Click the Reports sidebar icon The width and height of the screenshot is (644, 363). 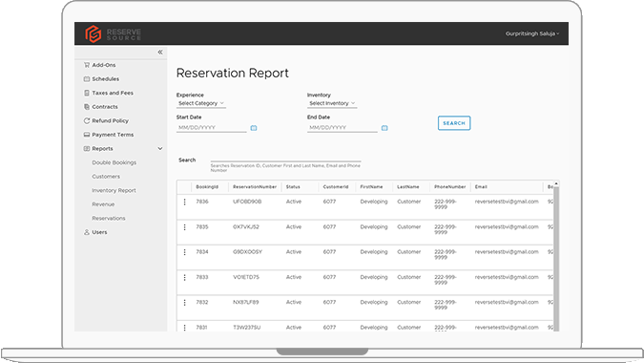click(x=87, y=149)
